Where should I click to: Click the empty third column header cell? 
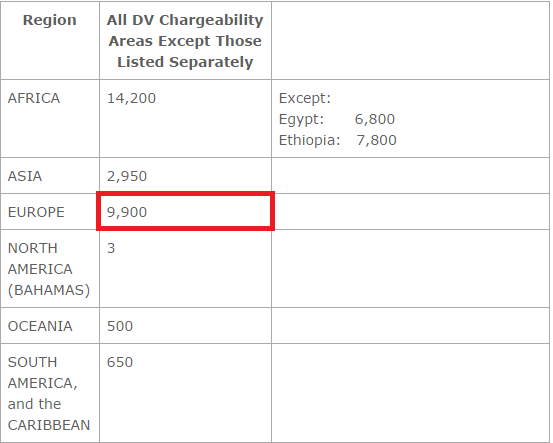point(411,41)
